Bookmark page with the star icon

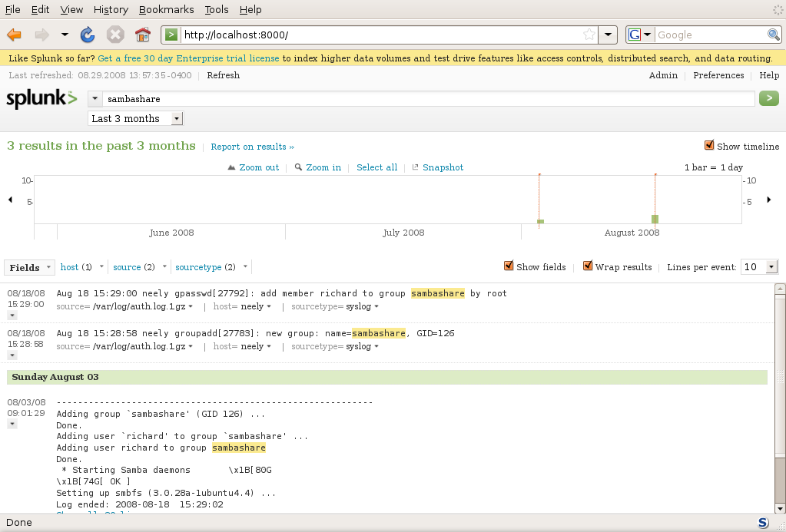pyautogui.click(x=589, y=35)
